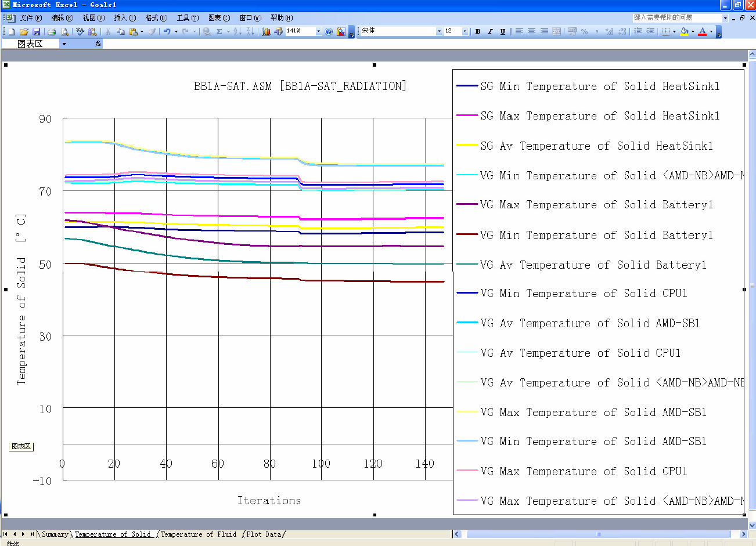
Task: Click the chart object icon after Help
Action: (x=341, y=31)
